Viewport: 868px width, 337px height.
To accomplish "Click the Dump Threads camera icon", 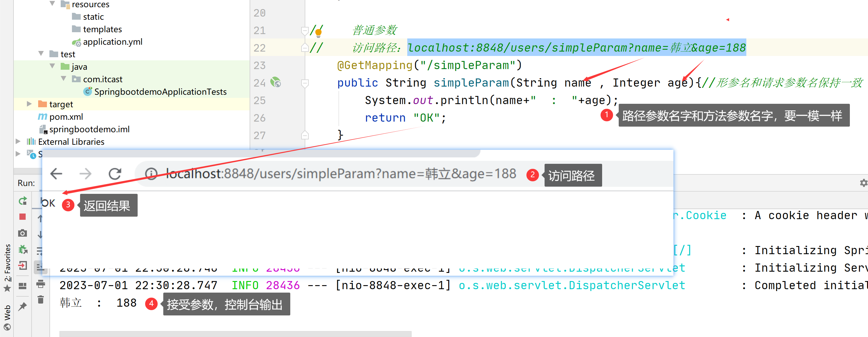I will [23, 233].
